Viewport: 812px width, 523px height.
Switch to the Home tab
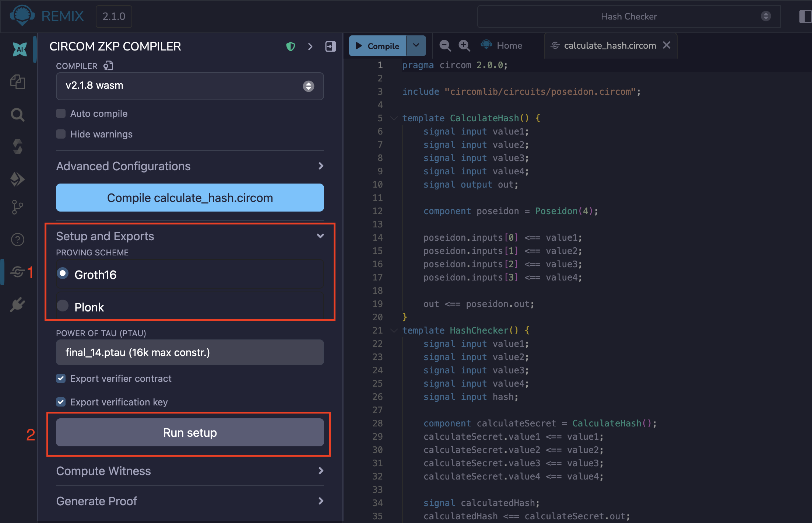[x=502, y=45]
